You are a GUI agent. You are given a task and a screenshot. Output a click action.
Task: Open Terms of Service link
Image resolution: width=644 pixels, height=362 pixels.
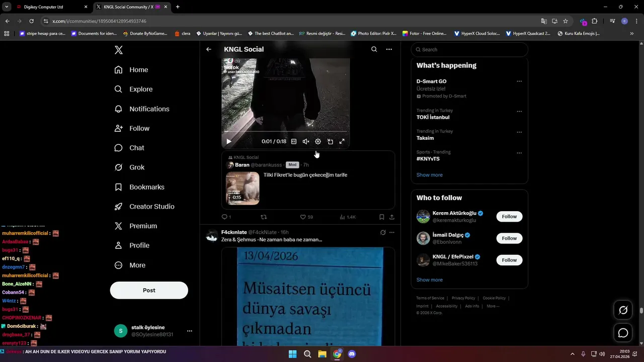pos(430,298)
